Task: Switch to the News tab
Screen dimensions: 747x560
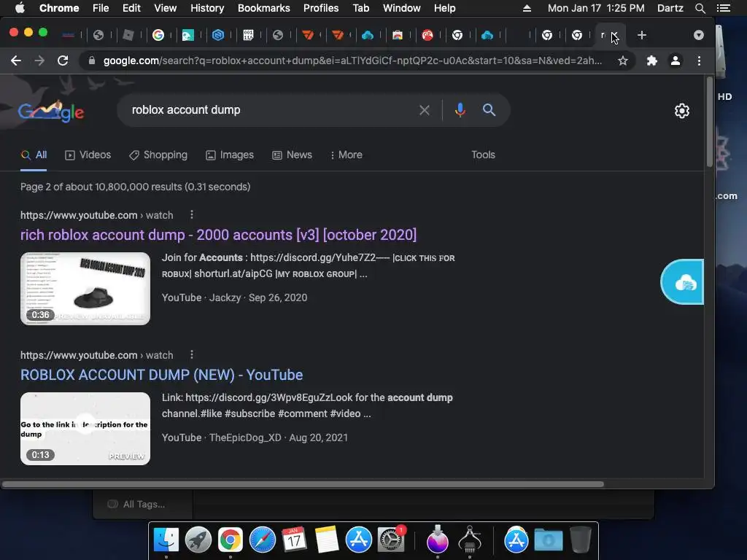Action: pos(292,155)
